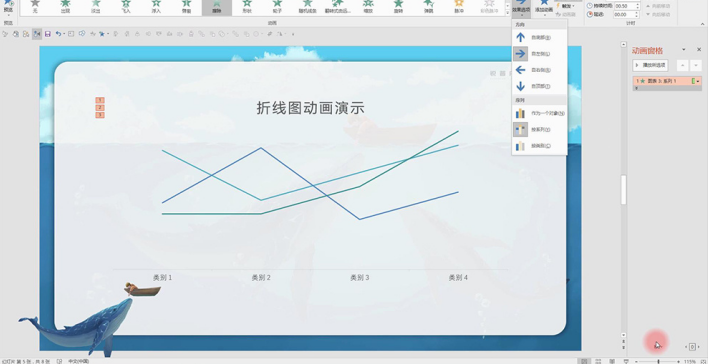Decrease the 延迟 delay spinner
The width and height of the screenshot is (709, 364).
point(638,16)
